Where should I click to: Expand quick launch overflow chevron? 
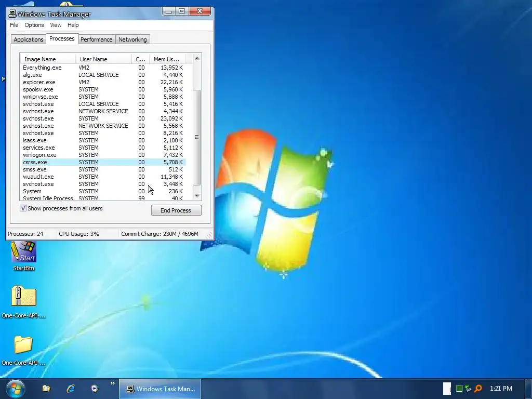(112, 383)
